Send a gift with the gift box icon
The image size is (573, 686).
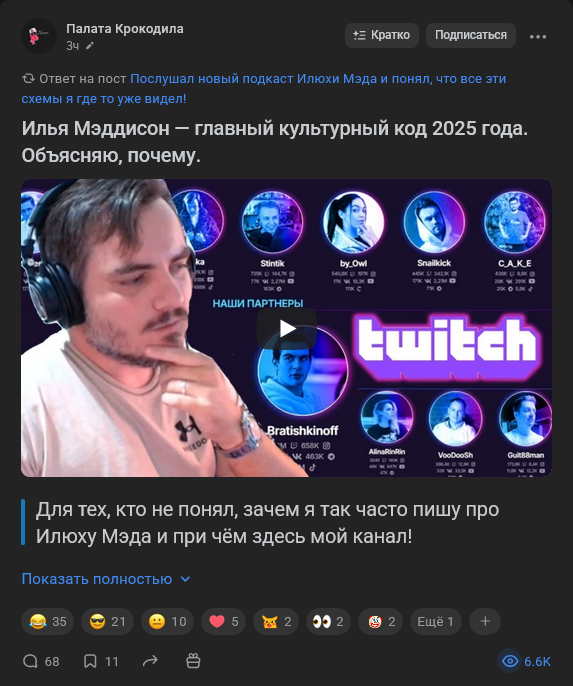coord(193,661)
